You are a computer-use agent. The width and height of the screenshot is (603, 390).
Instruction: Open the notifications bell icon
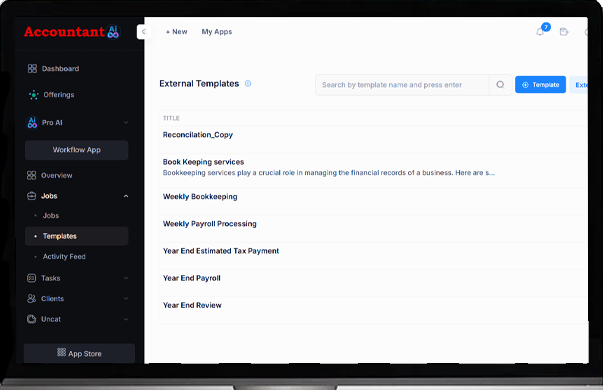pyautogui.click(x=540, y=32)
